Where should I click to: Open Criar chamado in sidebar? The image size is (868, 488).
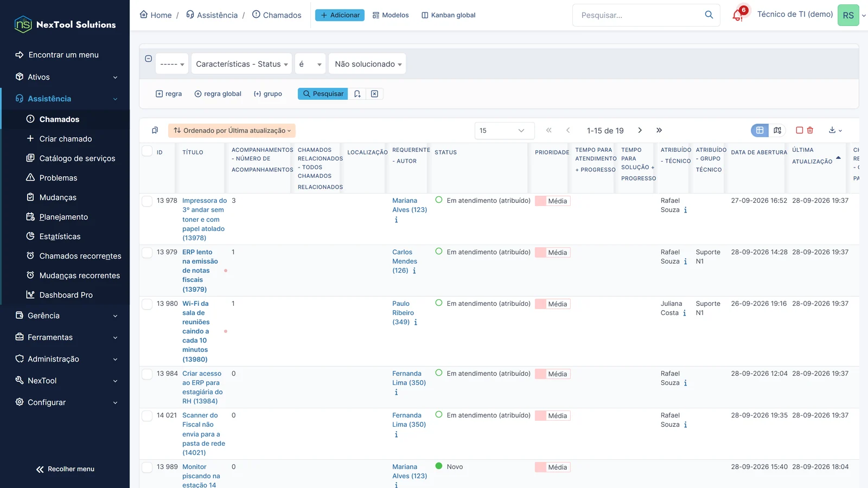click(x=65, y=139)
